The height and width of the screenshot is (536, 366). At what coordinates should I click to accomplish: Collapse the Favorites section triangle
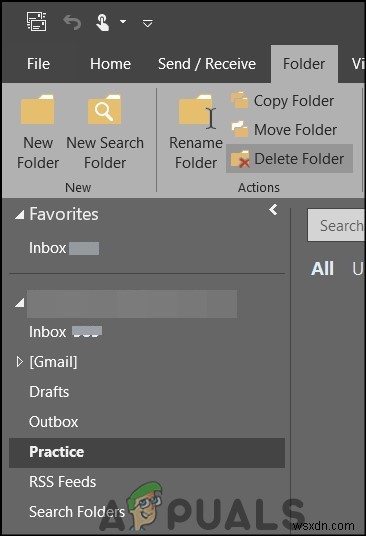pyautogui.click(x=20, y=215)
